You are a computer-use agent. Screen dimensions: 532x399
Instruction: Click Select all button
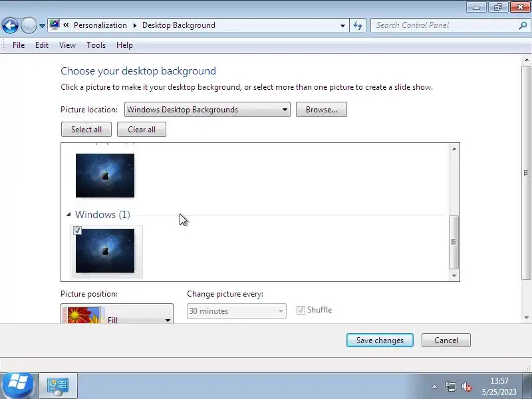coord(86,129)
